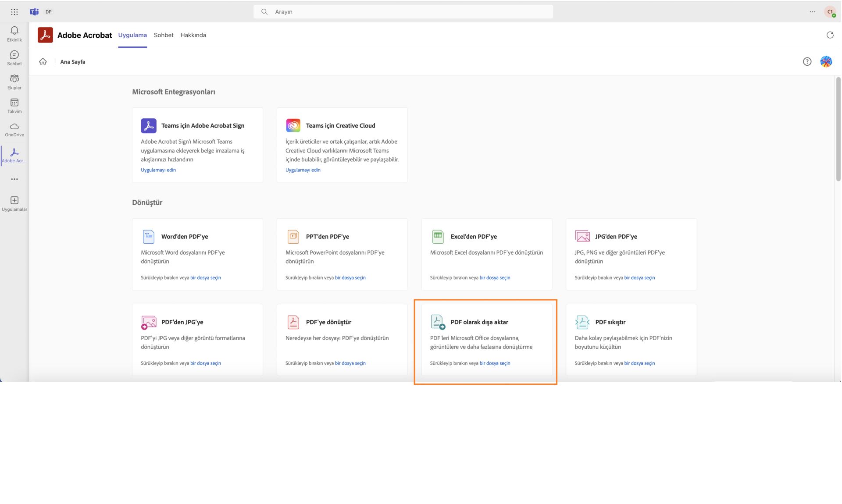Screen dimensions: 842x504
Task: Open settings and more ellipsis at top
Action: (813, 12)
